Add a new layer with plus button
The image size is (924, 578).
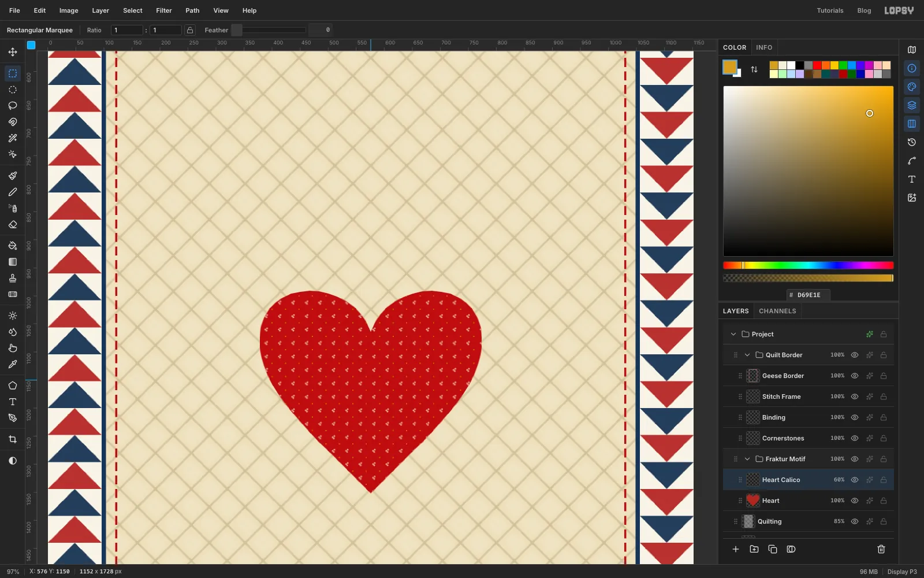click(736, 549)
